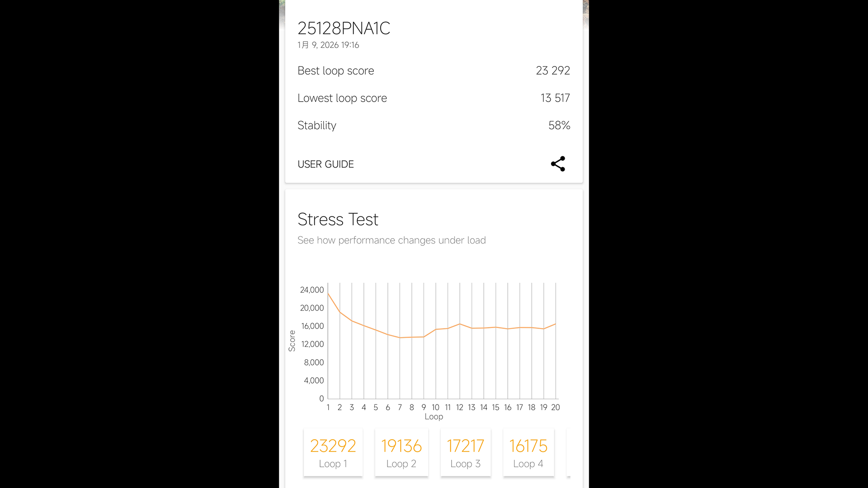Select the Loop 1 score card

[333, 452]
